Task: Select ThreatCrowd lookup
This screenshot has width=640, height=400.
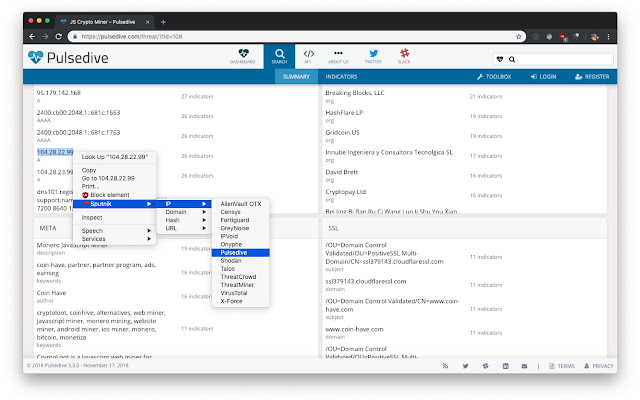Action: 240,277
